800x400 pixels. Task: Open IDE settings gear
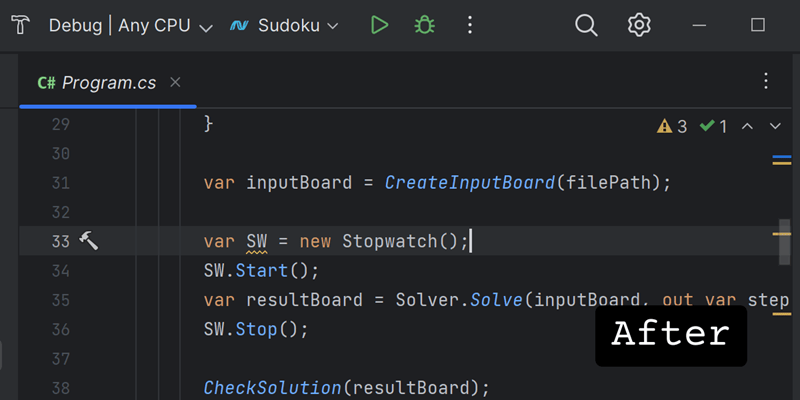pyautogui.click(x=639, y=25)
